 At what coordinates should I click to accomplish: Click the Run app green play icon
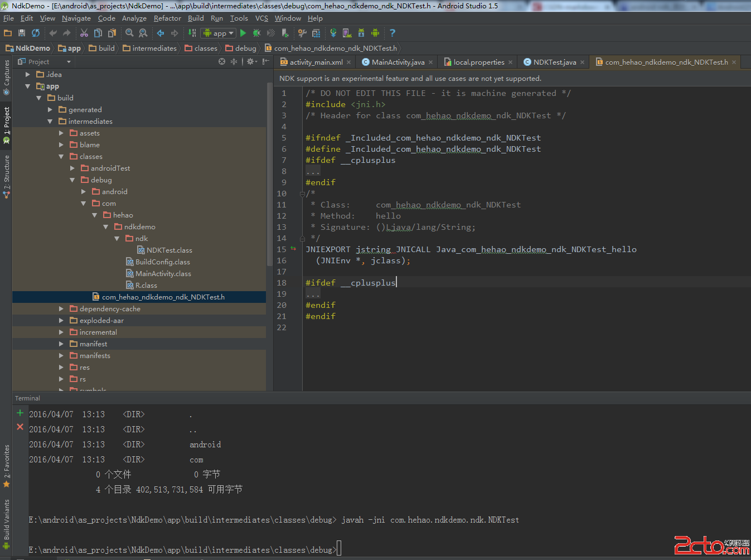point(243,33)
